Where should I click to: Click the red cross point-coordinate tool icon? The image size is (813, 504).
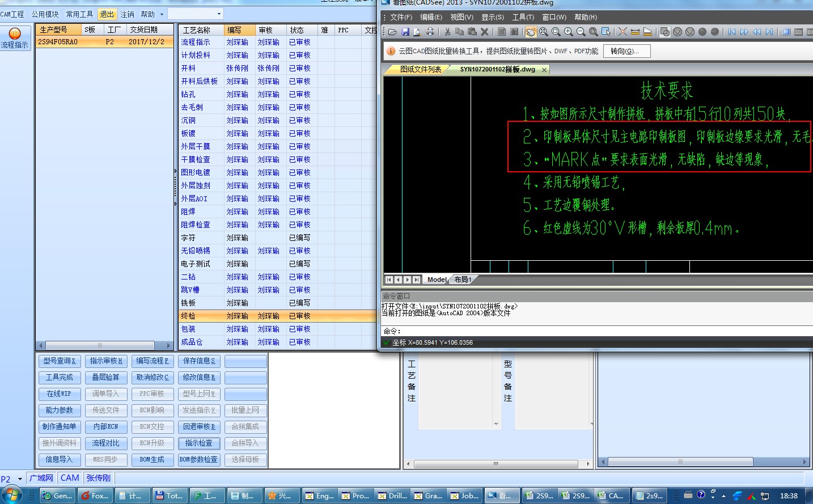coord(623,32)
